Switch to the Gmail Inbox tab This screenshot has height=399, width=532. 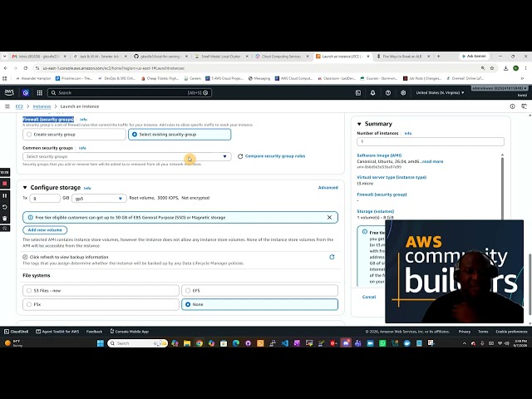click(39, 57)
